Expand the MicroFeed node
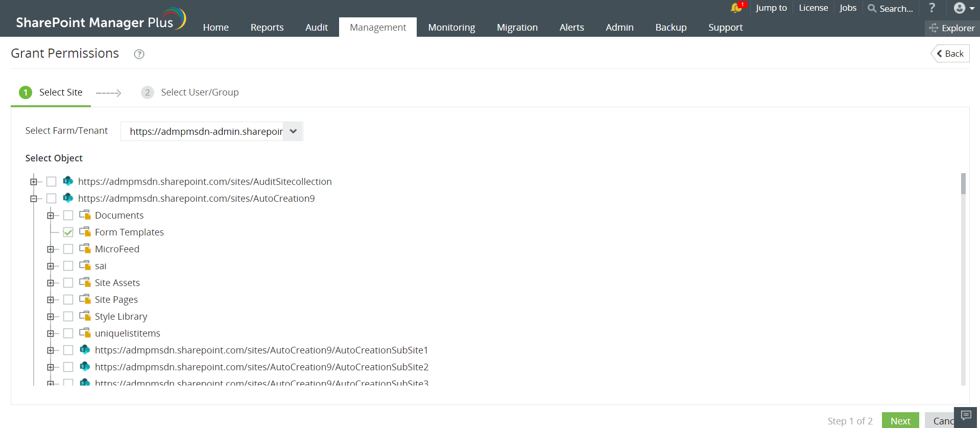The image size is (980, 428). point(50,249)
